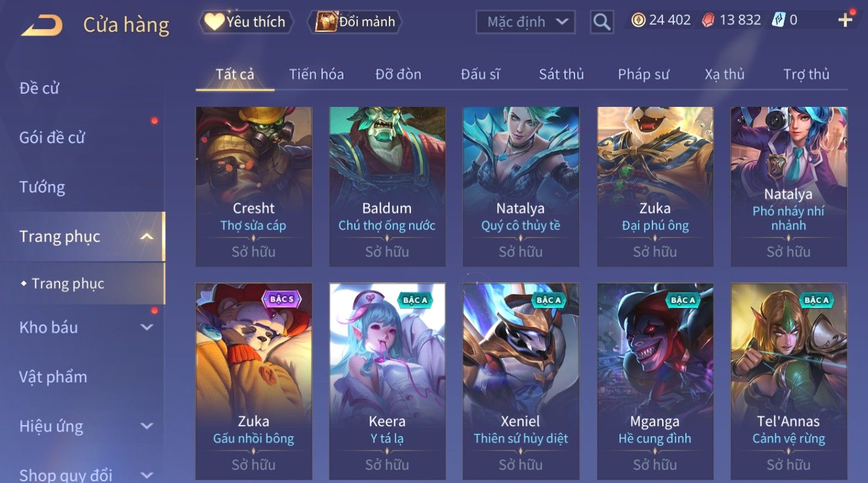Image resolution: width=868 pixels, height=483 pixels.
Task: Open Gói đề cử sidebar item
Action: [52, 138]
